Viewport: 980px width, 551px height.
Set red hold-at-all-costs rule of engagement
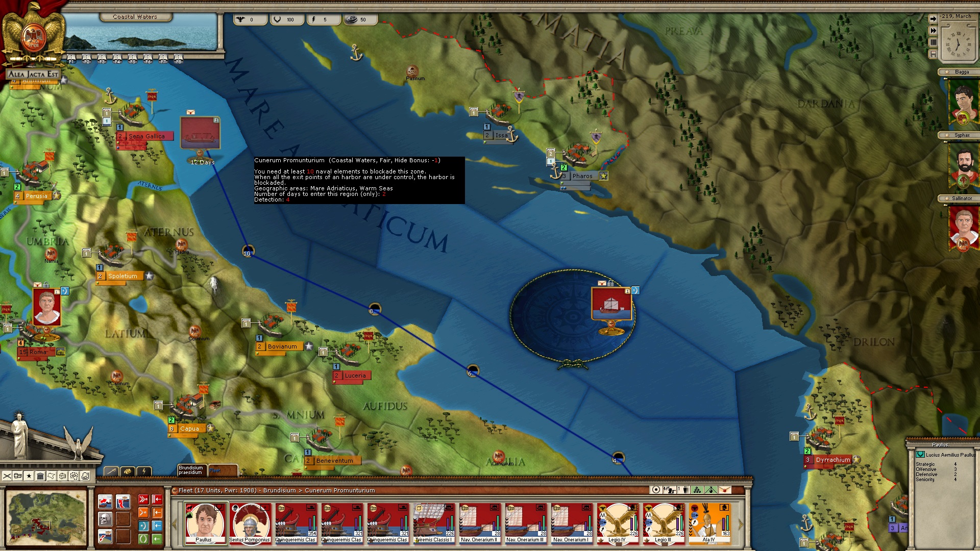157,499
